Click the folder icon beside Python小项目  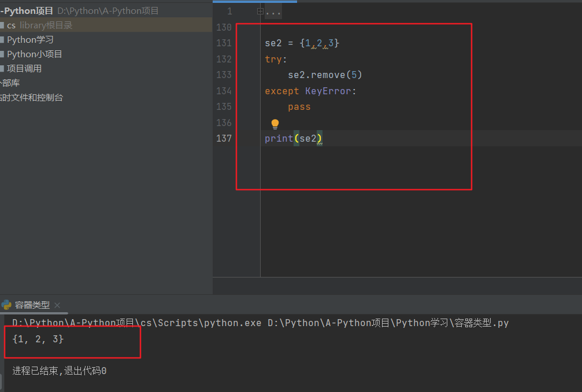tap(2, 54)
